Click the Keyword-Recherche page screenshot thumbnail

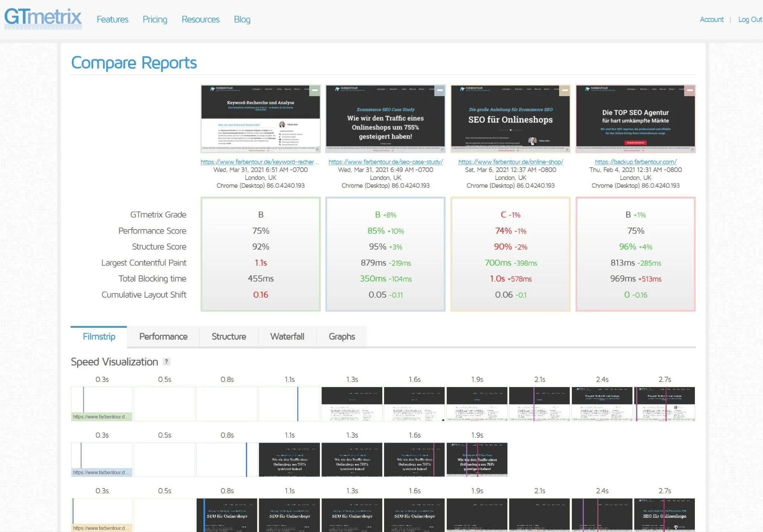pyautogui.click(x=260, y=119)
